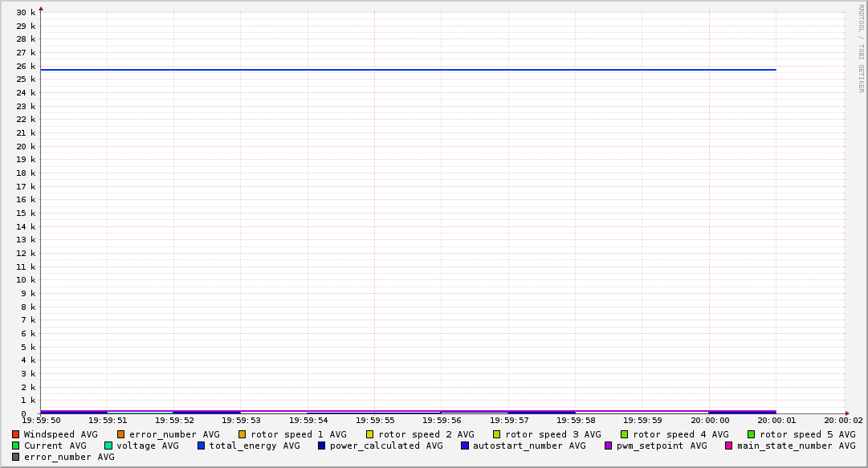Select the green Current AVG swatch
This screenshot has width=868, height=468.
click(x=16, y=446)
